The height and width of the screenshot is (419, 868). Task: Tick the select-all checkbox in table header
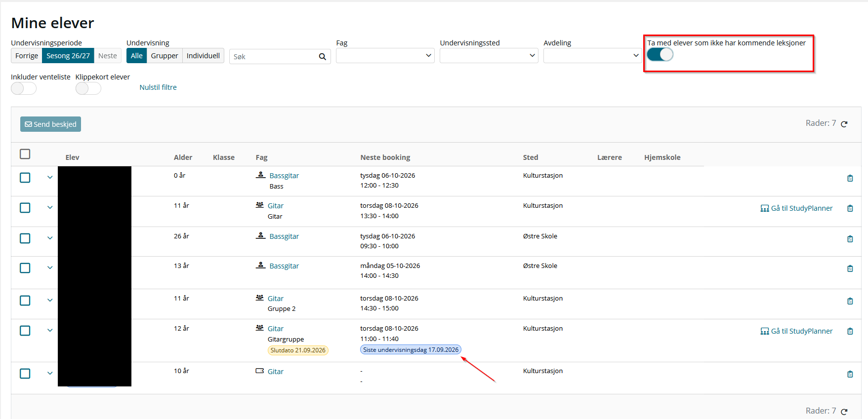(x=25, y=154)
